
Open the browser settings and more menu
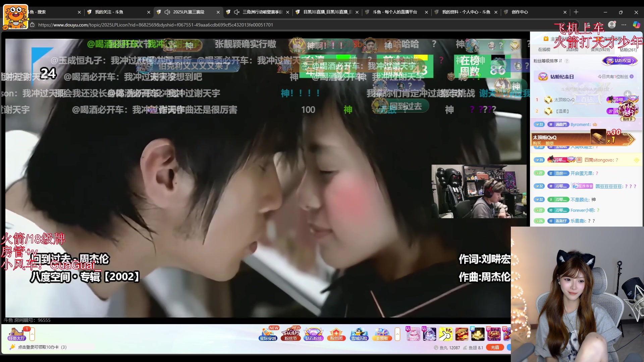624,24
